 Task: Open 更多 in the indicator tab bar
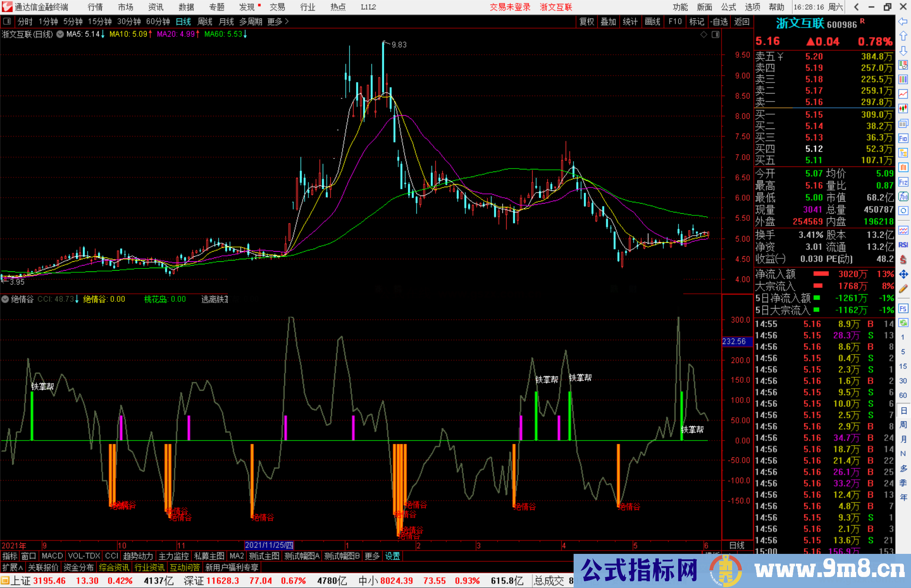pyautogui.click(x=372, y=556)
